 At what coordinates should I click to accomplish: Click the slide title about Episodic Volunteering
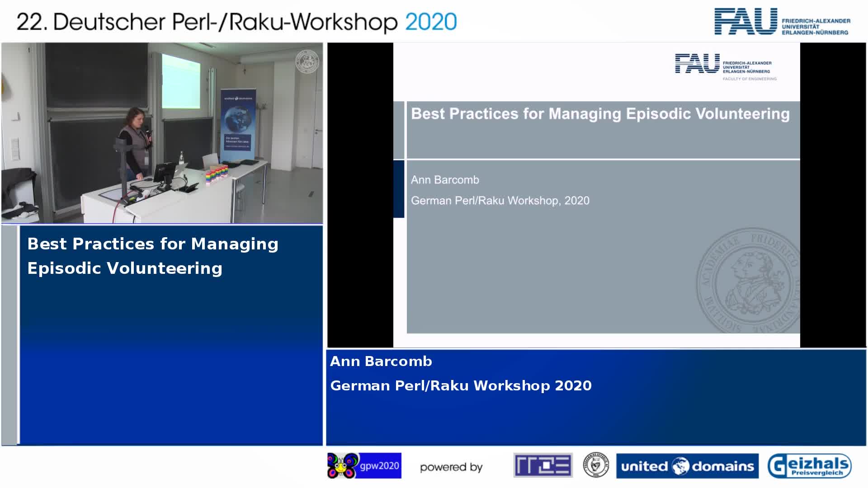tap(600, 114)
